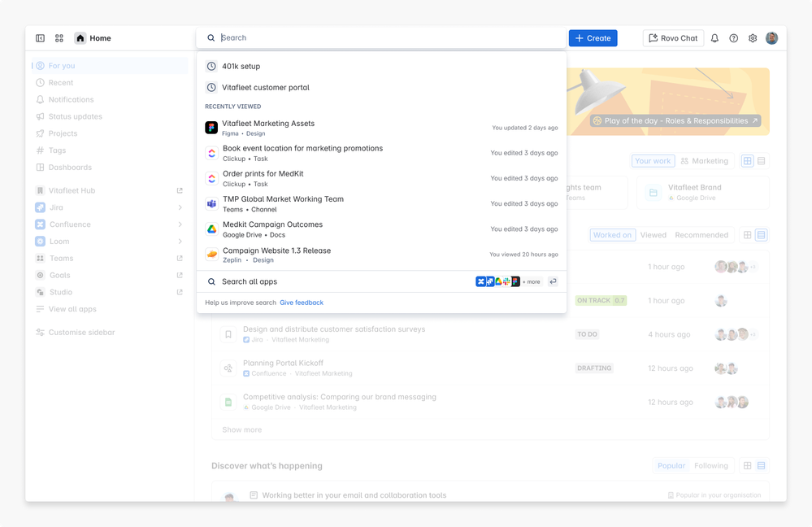Click the Search input field
The width and height of the screenshot is (812, 527).
coord(381,38)
